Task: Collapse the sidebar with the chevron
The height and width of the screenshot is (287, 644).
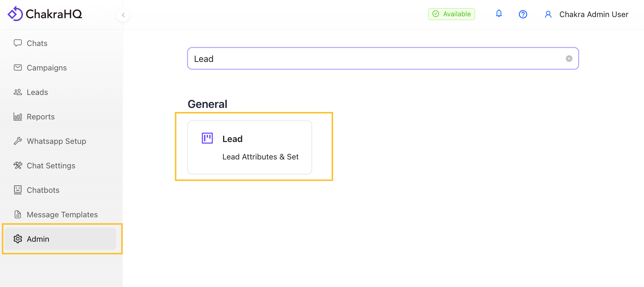Action: pyautogui.click(x=123, y=15)
